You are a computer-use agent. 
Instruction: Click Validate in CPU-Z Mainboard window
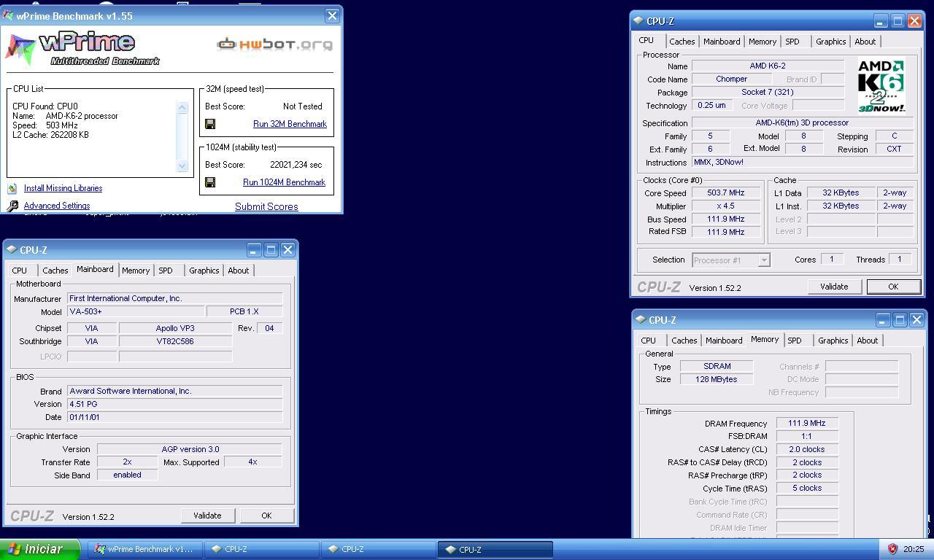pyautogui.click(x=207, y=516)
